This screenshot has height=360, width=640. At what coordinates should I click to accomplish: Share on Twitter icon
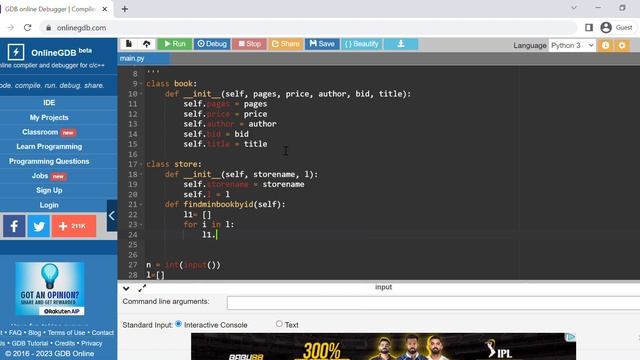coord(38,226)
